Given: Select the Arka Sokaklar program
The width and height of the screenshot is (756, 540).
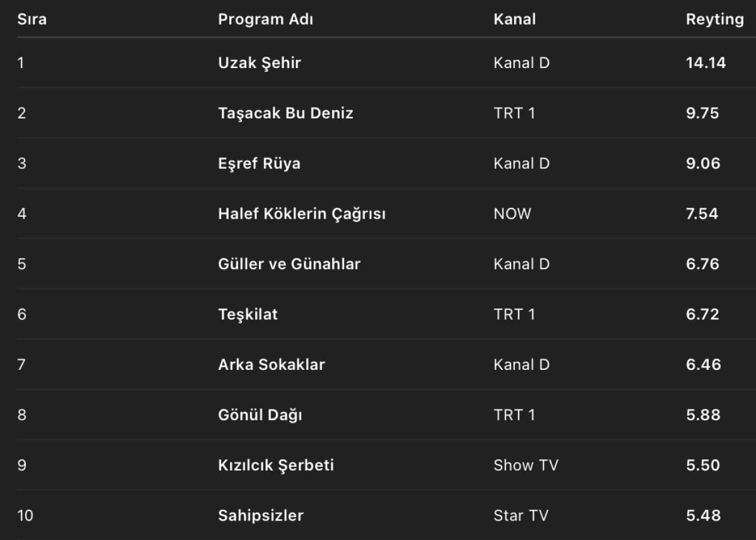Looking at the screenshot, I should click(x=272, y=364).
